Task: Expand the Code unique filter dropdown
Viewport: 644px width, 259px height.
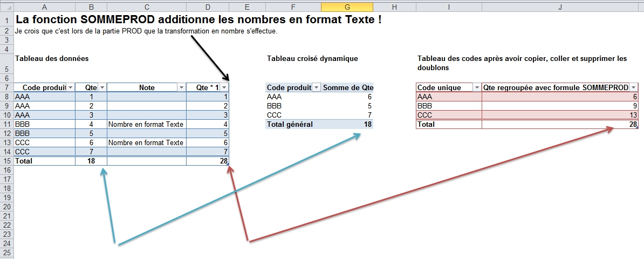Action: [x=476, y=87]
